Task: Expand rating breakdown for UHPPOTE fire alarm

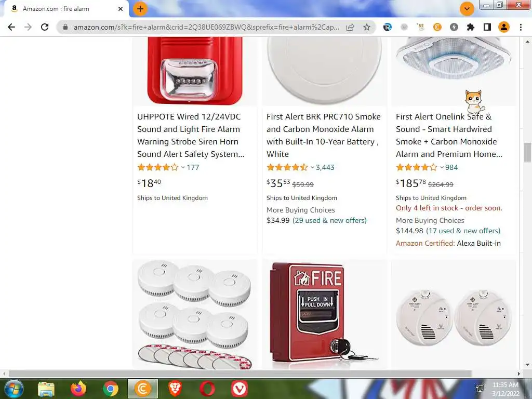Action: point(183,167)
